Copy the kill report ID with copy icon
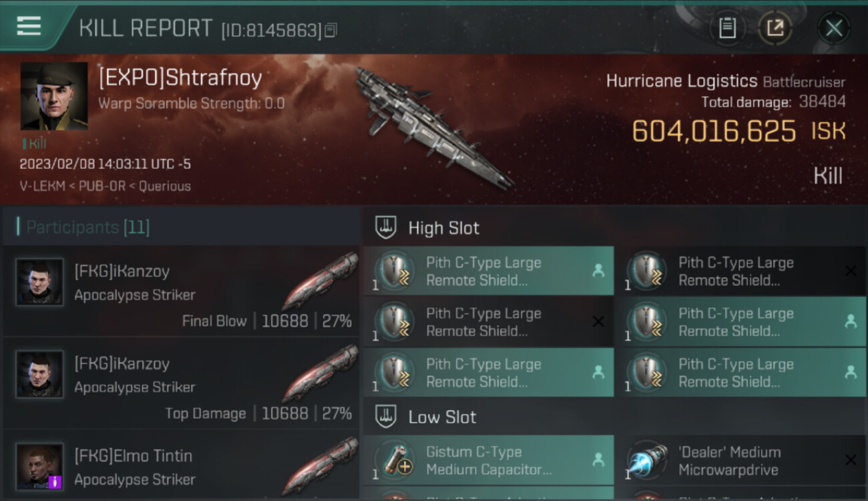868x501 pixels. tap(331, 30)
